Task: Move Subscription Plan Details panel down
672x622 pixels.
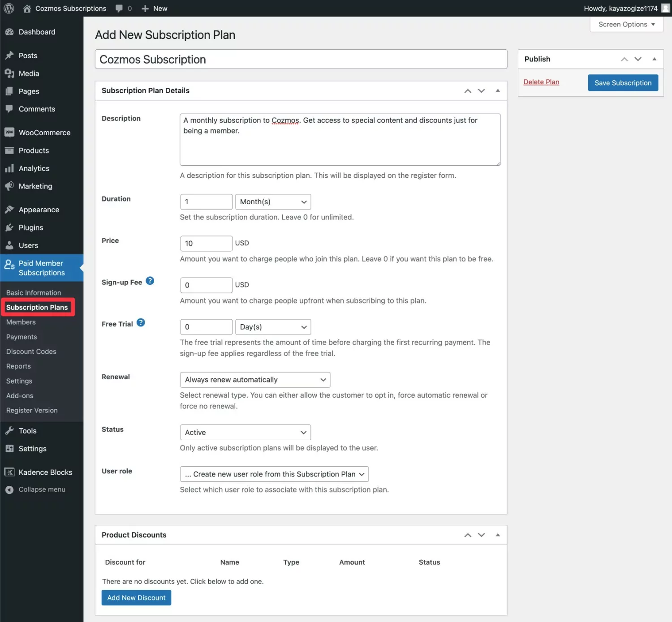Action: click(x=482, y=91)
